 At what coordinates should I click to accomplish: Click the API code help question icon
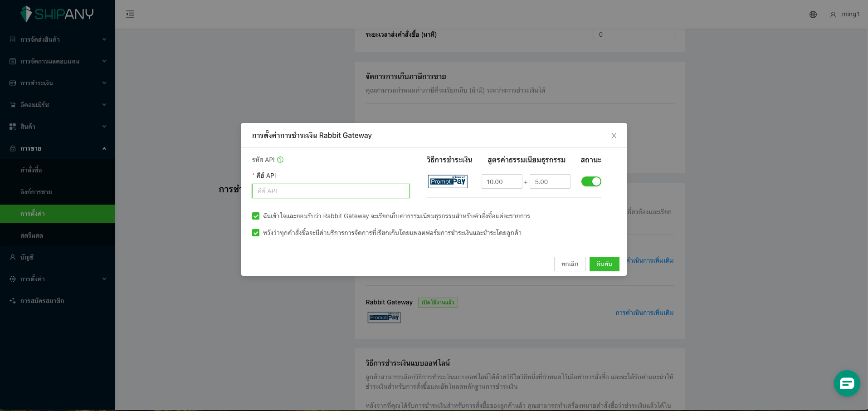click(280, 160)
